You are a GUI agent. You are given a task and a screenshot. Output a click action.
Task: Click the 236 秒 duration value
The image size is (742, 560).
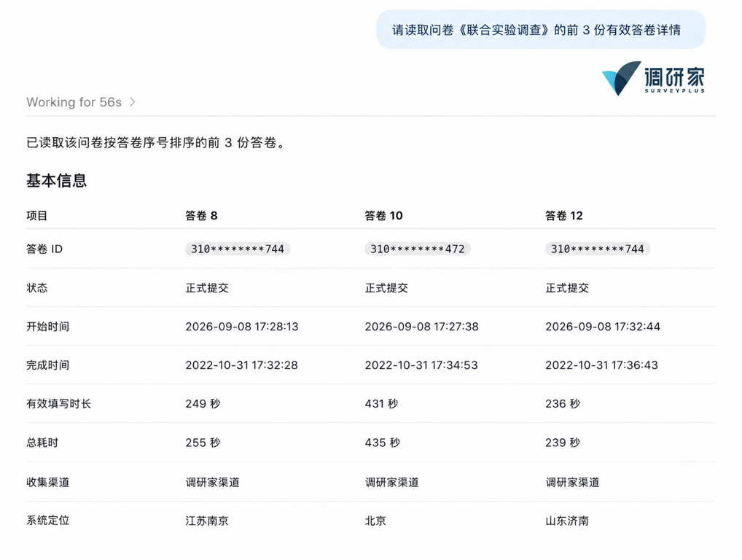pos(563,404)
